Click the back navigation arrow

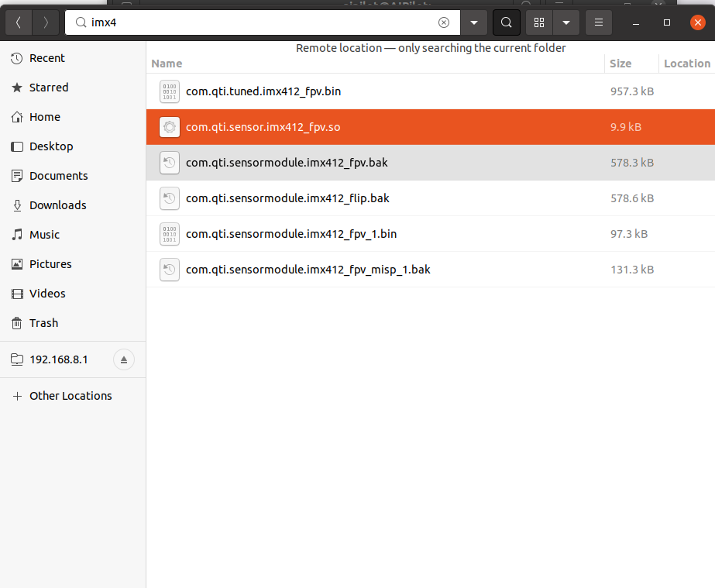click(19, 23)
